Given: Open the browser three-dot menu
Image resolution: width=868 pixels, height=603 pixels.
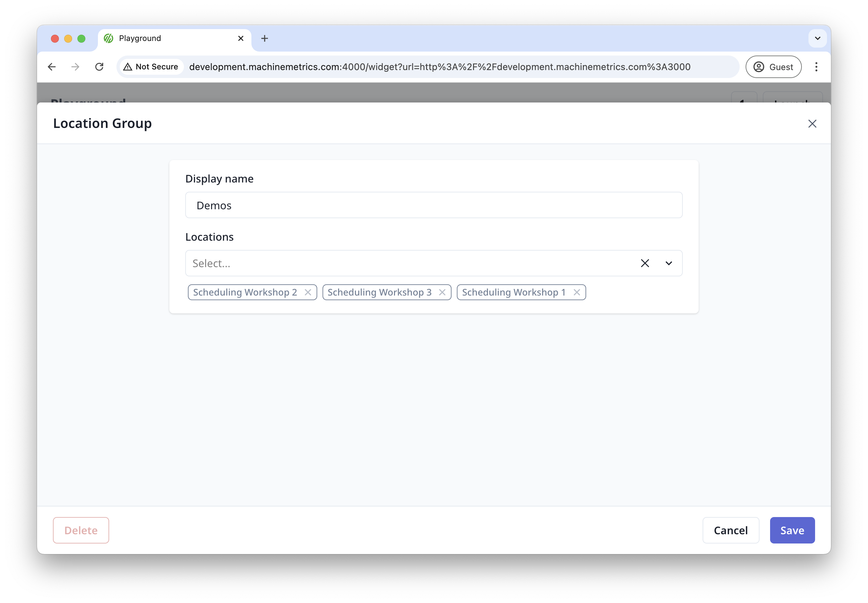Looking at the screenshot, I should 816,67.
